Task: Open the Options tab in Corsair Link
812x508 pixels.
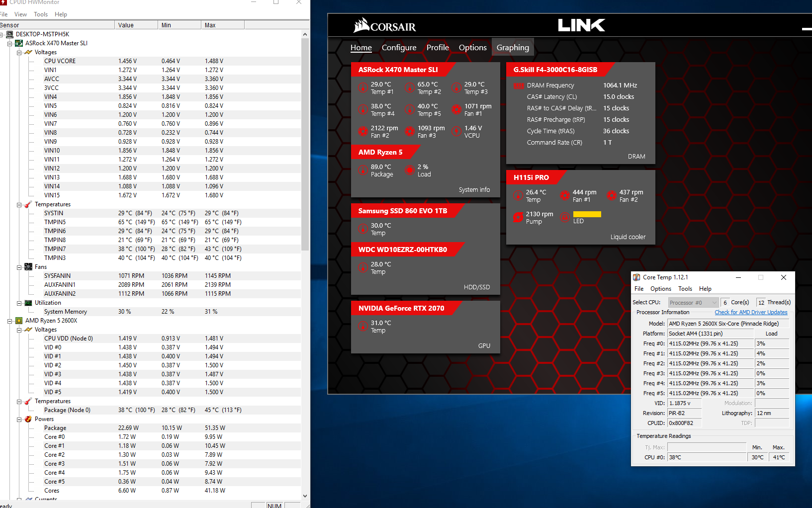Action: (x=473, y=48)
